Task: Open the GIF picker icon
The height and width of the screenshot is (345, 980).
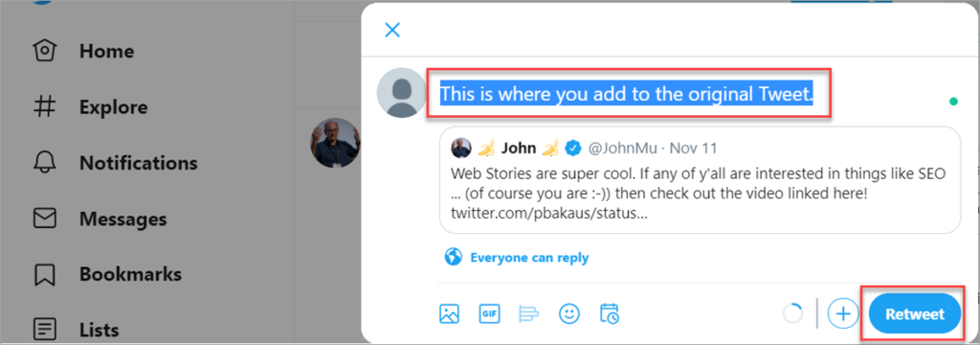Action: click(x=489, y=313)
